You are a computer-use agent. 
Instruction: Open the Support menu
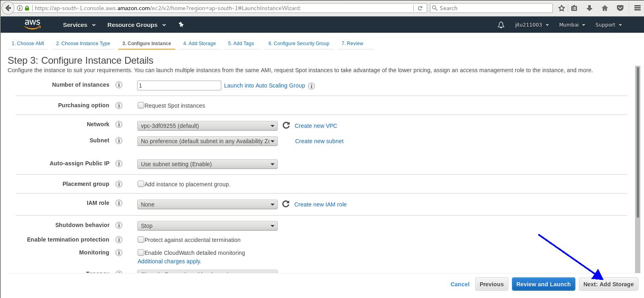click(608, 25)
